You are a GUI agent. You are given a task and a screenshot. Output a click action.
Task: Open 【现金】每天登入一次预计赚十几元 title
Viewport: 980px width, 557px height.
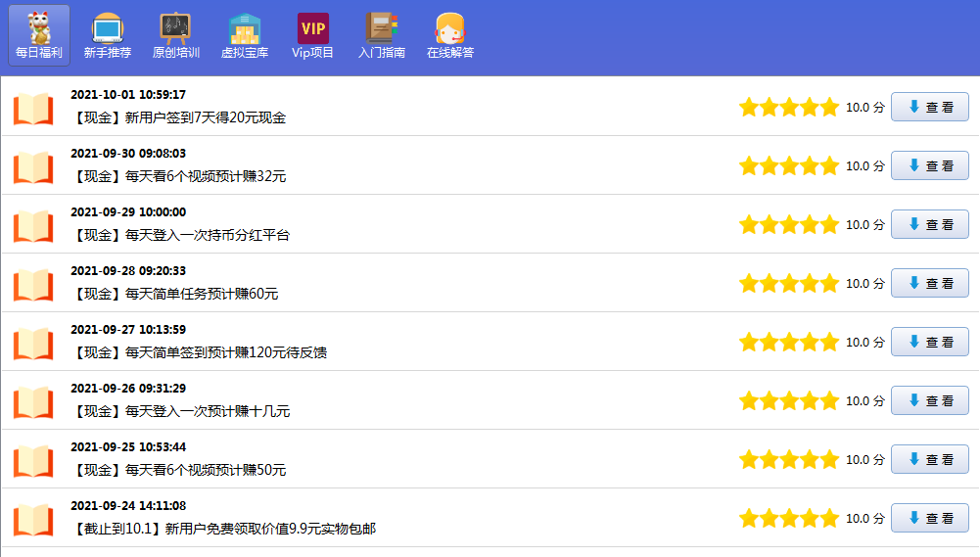pos(180,411)
